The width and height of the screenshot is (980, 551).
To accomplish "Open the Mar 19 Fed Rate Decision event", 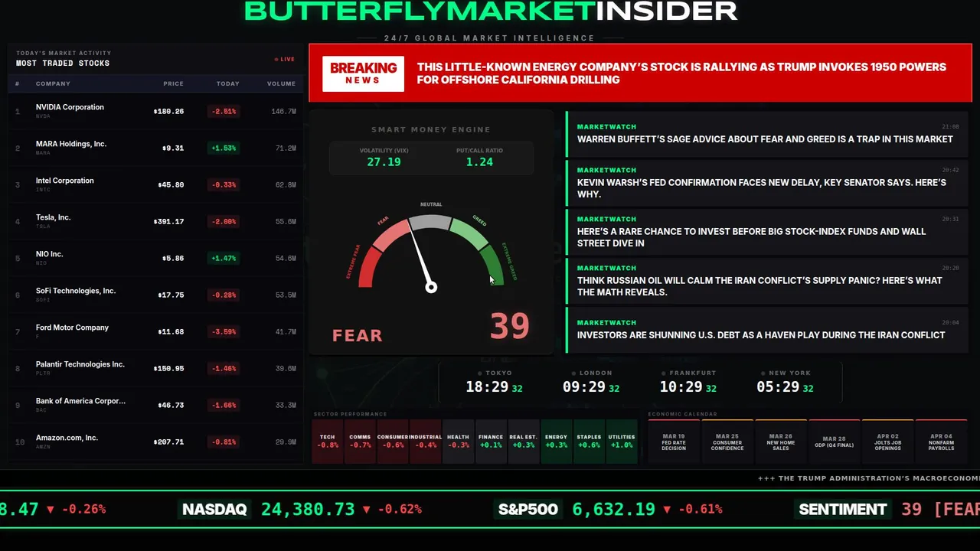I will click(674, 442).
